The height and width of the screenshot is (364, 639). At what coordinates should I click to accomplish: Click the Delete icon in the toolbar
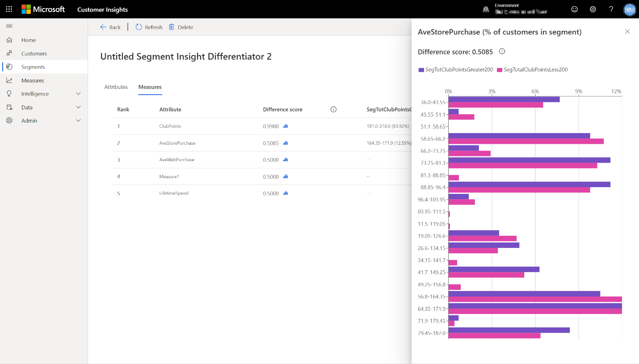171,27
